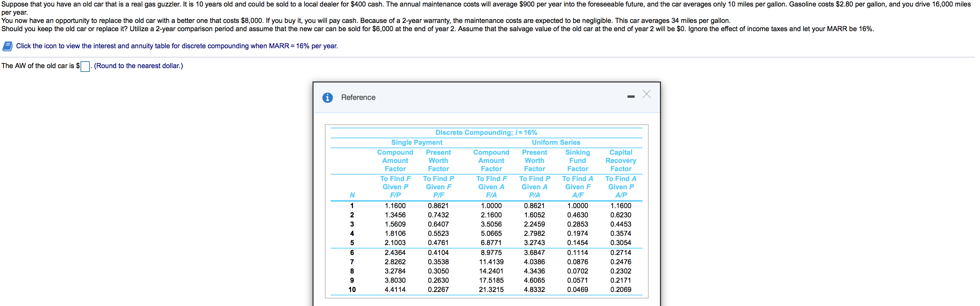
Task: Click the "Reference" dialog title
Action: [358, 97]
